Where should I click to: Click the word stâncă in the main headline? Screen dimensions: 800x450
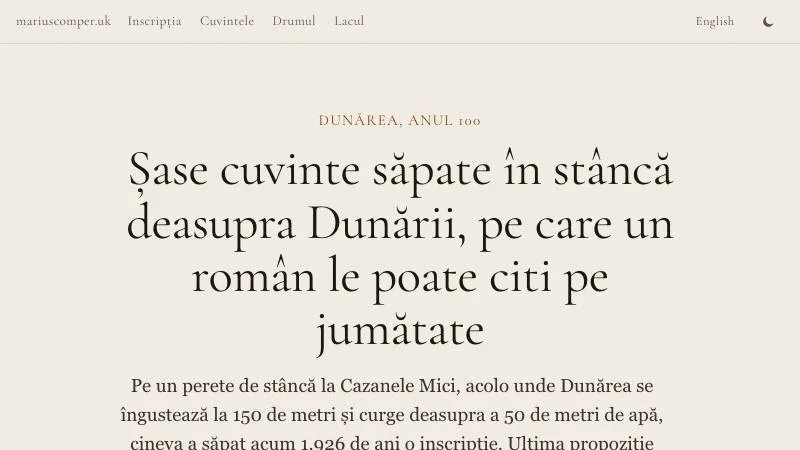coord(614,168)
